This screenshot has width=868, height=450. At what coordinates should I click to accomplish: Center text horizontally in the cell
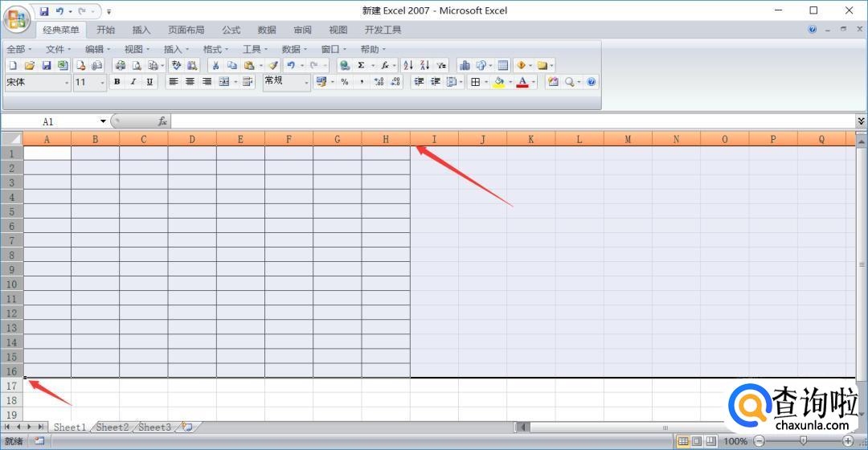[x=190, y=82]
